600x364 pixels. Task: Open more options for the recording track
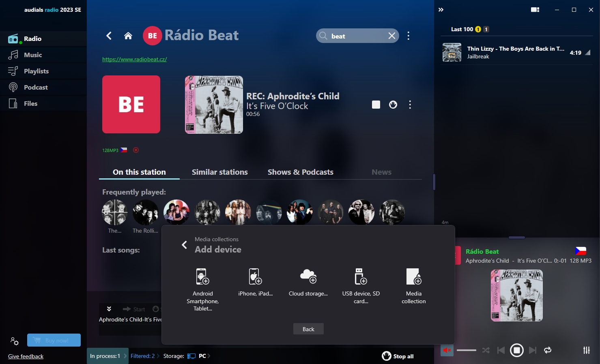coord(410,105)
